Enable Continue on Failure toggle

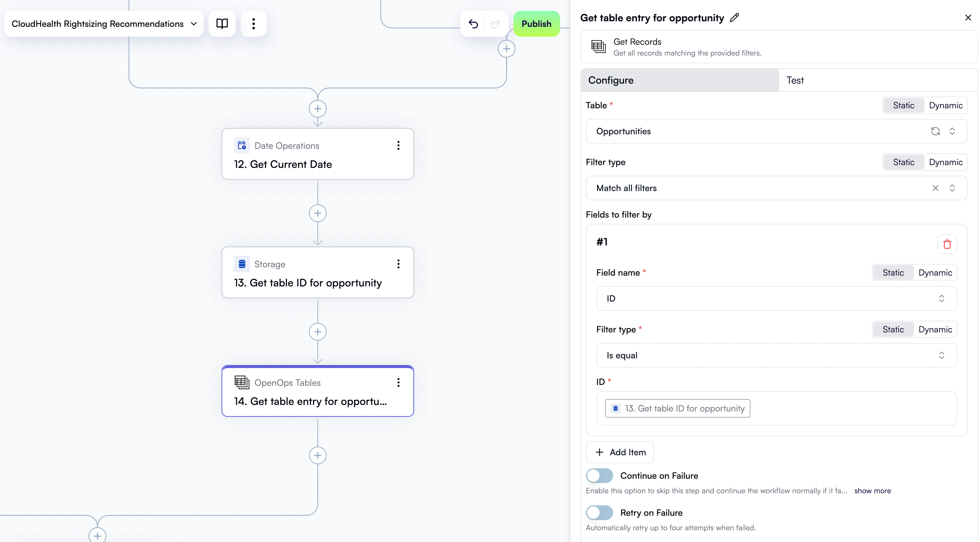(600, 476)
